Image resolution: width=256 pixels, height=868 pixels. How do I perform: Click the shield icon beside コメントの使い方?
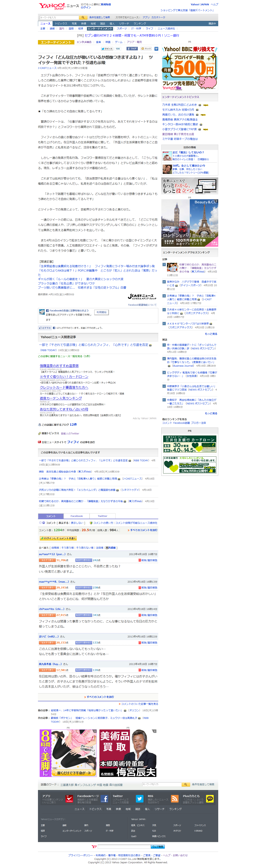pos(91,523)
